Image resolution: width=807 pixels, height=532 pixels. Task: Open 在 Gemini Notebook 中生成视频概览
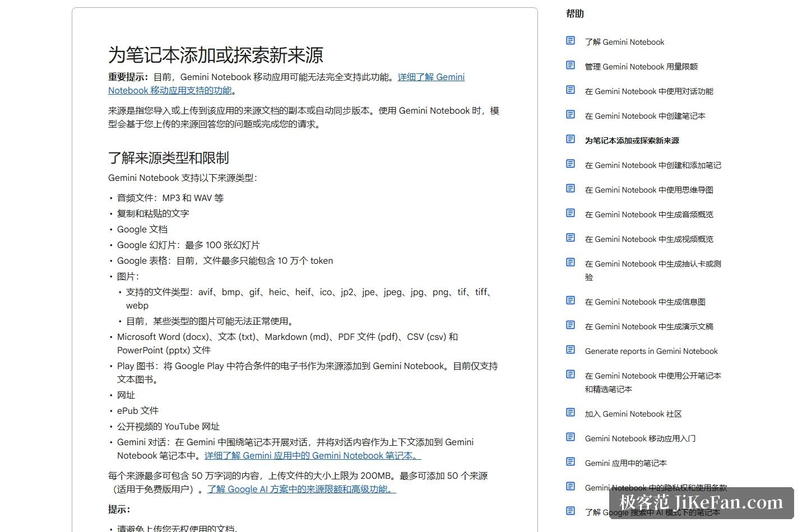(x=649, y=239)
